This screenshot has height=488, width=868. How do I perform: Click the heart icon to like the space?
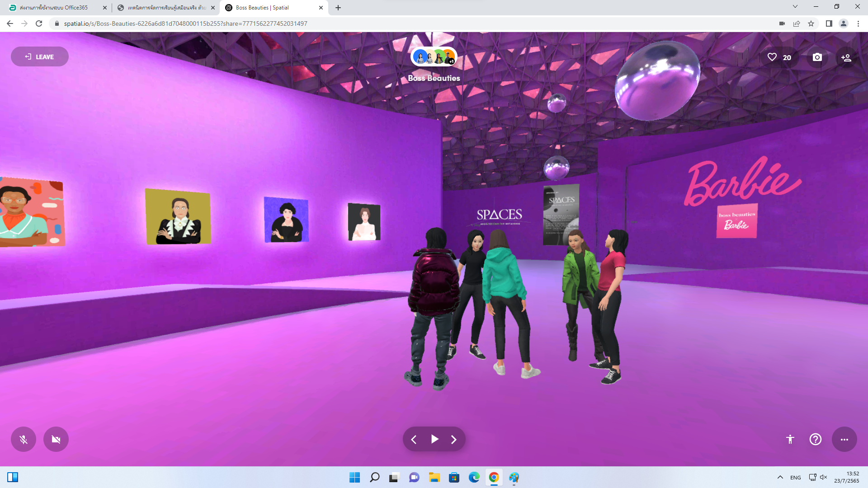(772, 57)
